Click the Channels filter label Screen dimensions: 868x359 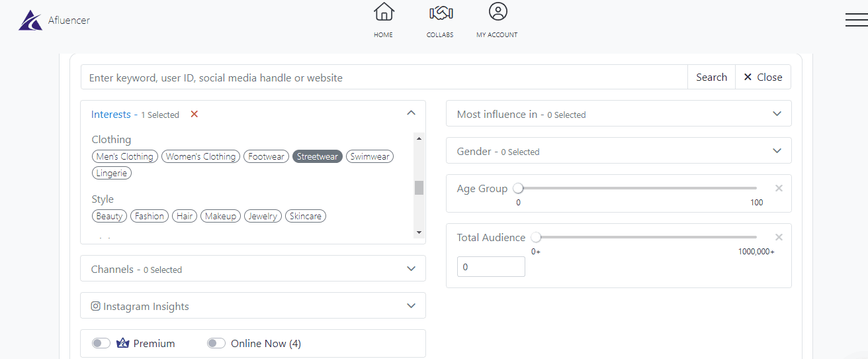(x=112, y=269)
